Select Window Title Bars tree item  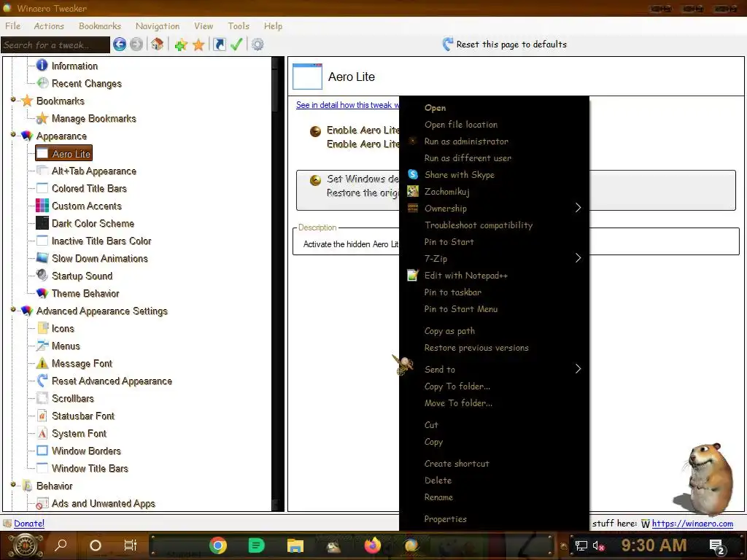pos(90,469)
